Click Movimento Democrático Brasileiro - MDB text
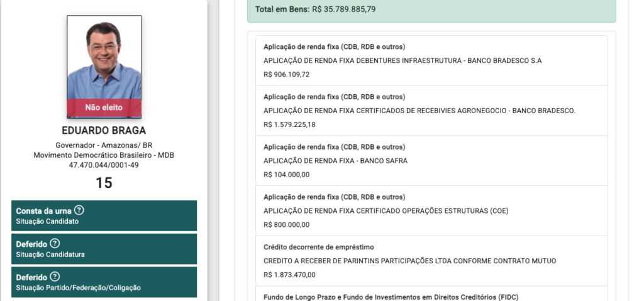The height and width of the screenshot is (301, 644). pos(104,155)
